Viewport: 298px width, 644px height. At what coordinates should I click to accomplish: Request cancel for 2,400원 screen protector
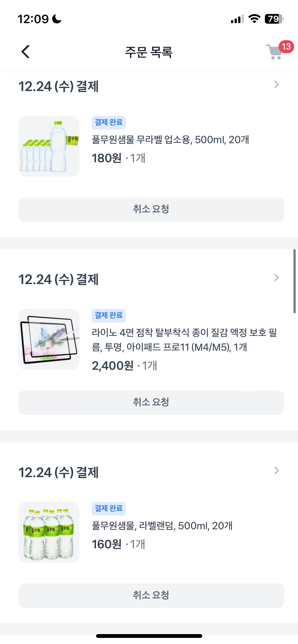[151, 403]
